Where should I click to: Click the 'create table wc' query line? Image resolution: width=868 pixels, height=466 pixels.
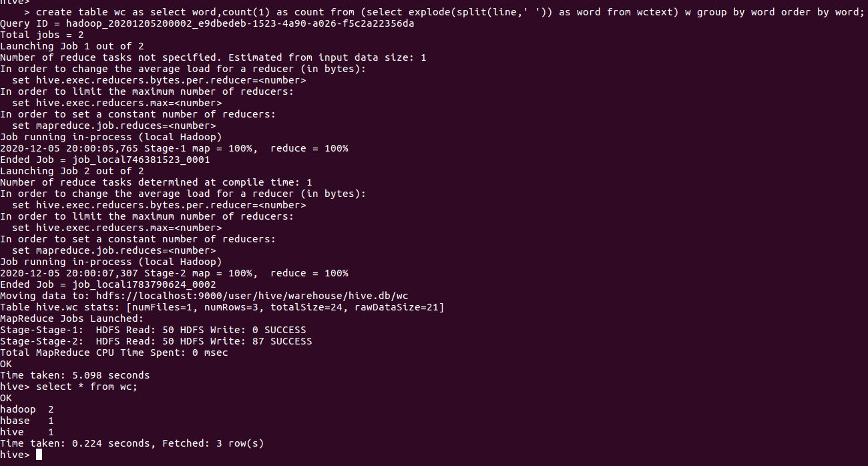pyautogui.click(x=449, y=12)
